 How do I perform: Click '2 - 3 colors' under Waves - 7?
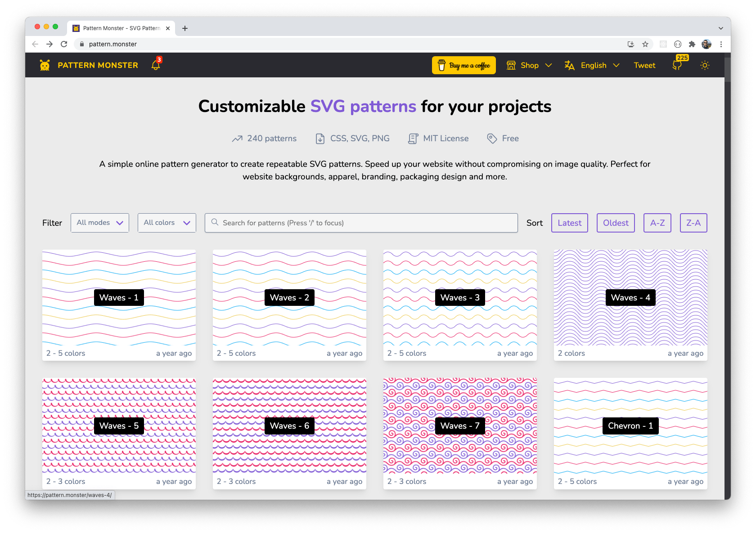(x=407, y=481)
